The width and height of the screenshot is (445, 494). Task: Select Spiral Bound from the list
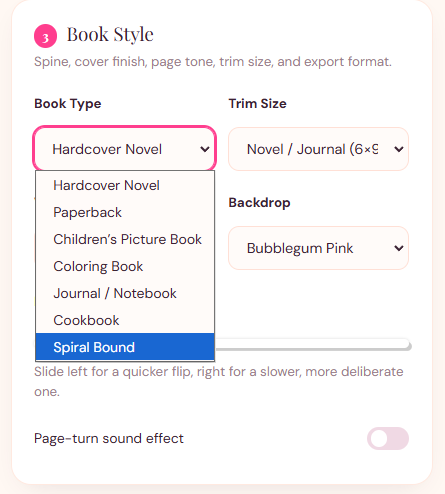(x=125, y=347)
